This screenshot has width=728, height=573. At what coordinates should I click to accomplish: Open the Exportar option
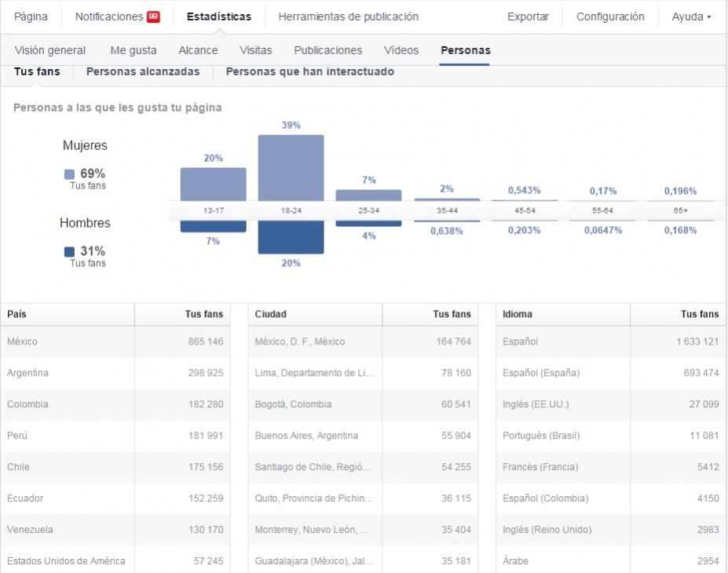[528, 16]
